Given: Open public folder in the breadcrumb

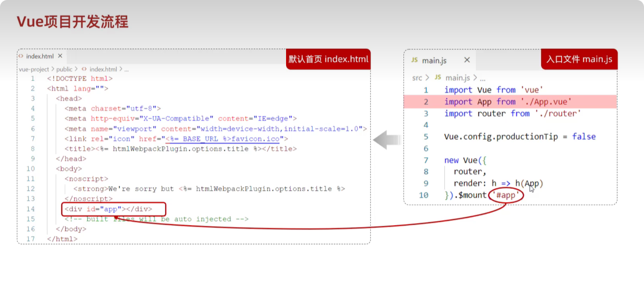Looking at the screenshot, I should [x=64, y=69].
